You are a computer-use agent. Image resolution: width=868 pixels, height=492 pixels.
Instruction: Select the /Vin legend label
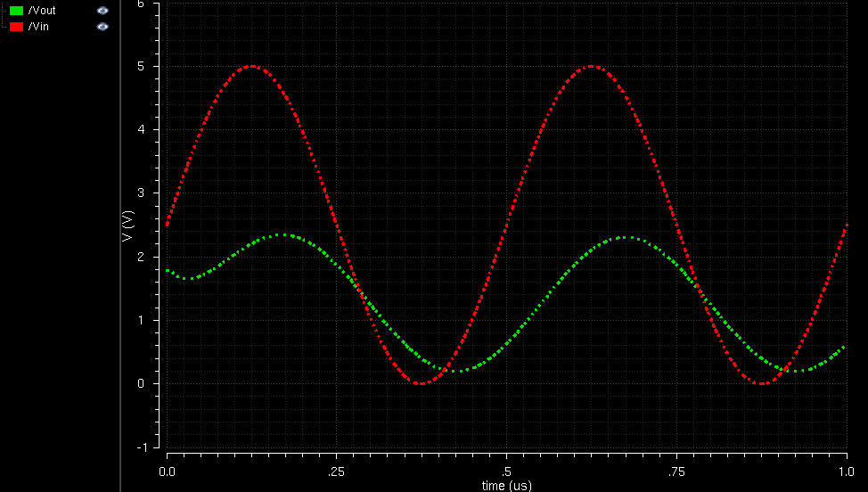point(38,27)
